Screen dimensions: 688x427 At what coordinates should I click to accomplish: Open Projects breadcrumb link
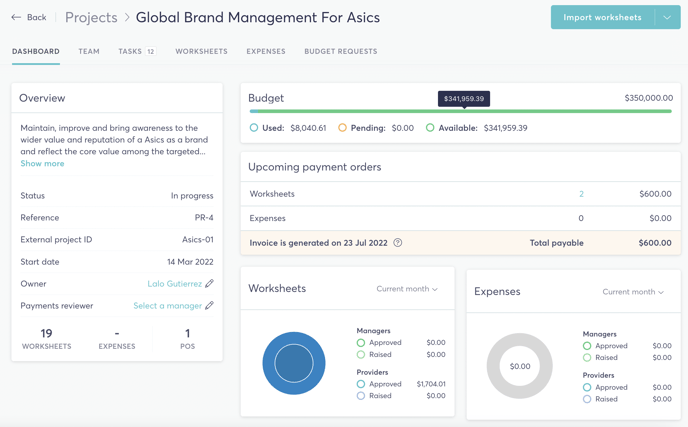pos(91,18)
